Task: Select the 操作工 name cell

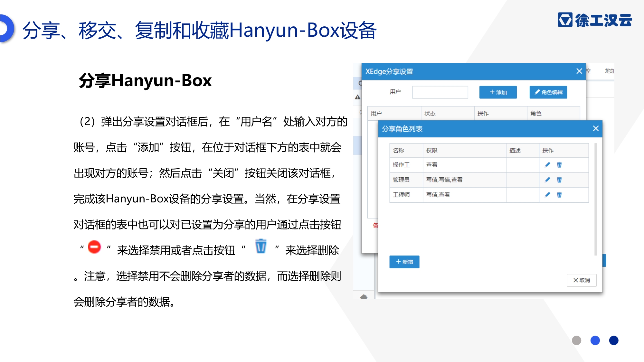Action: click(x=406, y=165)
